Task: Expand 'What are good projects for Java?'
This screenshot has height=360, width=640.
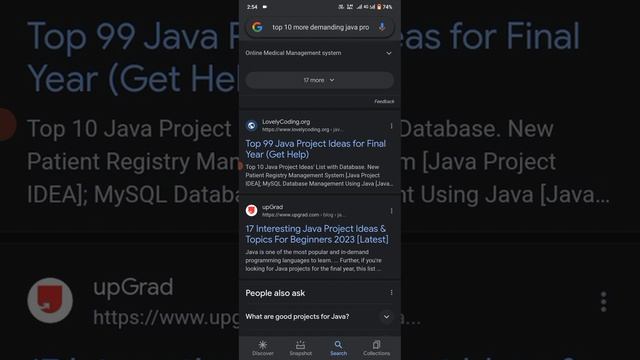Action: pos(320,317)
